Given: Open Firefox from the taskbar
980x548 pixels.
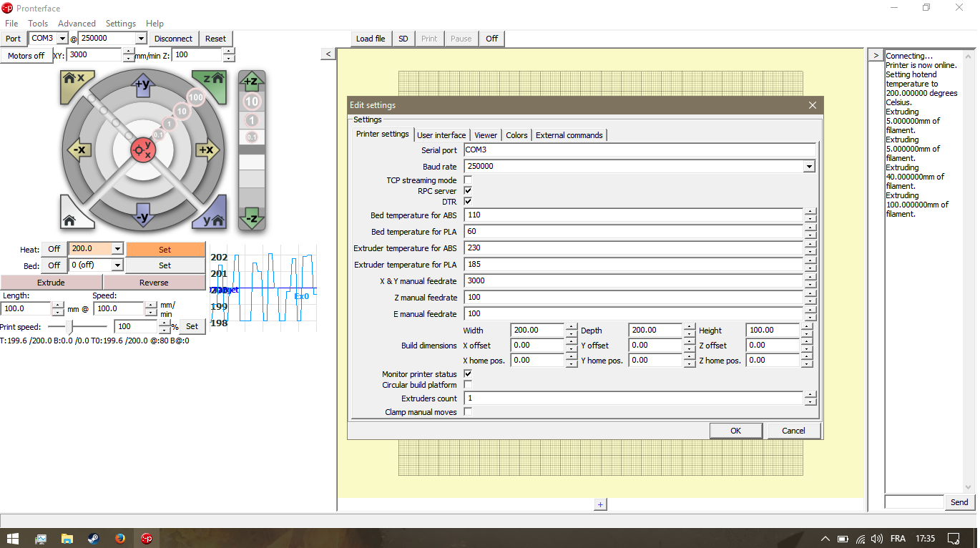Looking at the screenshot, I should click(119, 538).
